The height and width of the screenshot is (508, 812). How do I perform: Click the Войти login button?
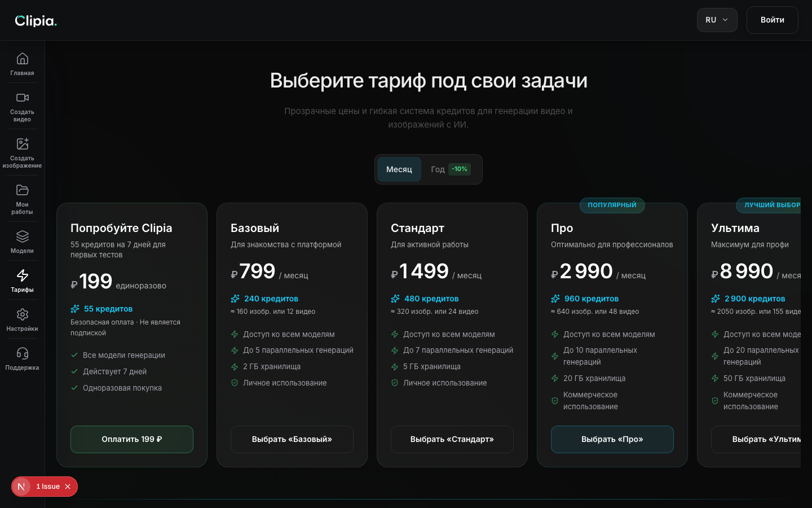point(773,20)
